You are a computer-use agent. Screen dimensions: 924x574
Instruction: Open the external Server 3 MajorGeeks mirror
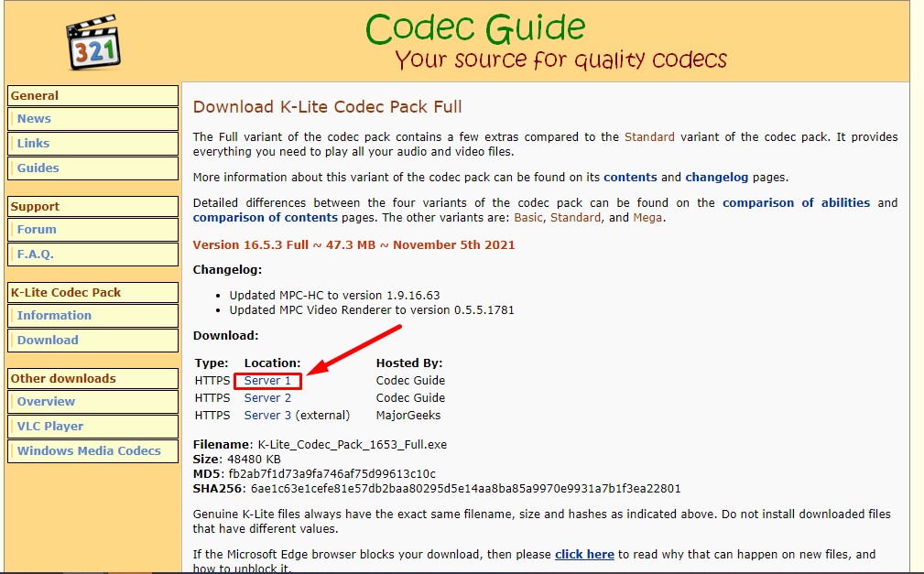pos(266,415)
